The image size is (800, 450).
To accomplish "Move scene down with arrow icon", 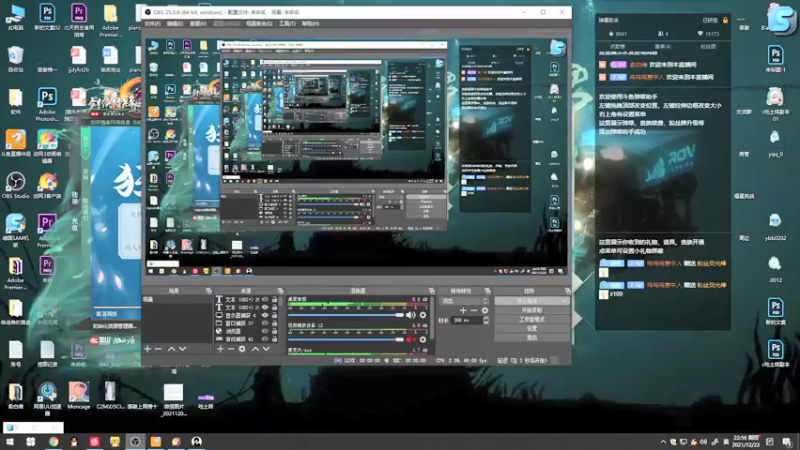I will pos(182,349).
